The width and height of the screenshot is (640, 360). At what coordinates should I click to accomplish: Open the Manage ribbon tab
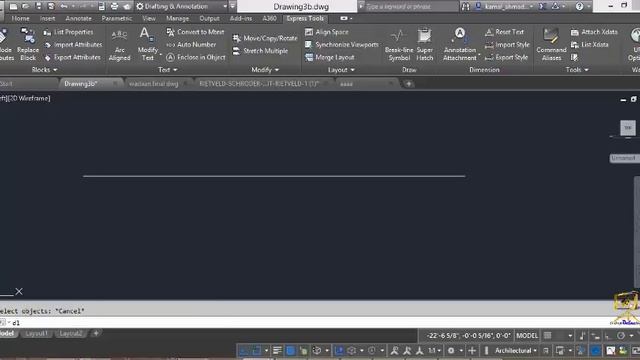coord(178,18)
